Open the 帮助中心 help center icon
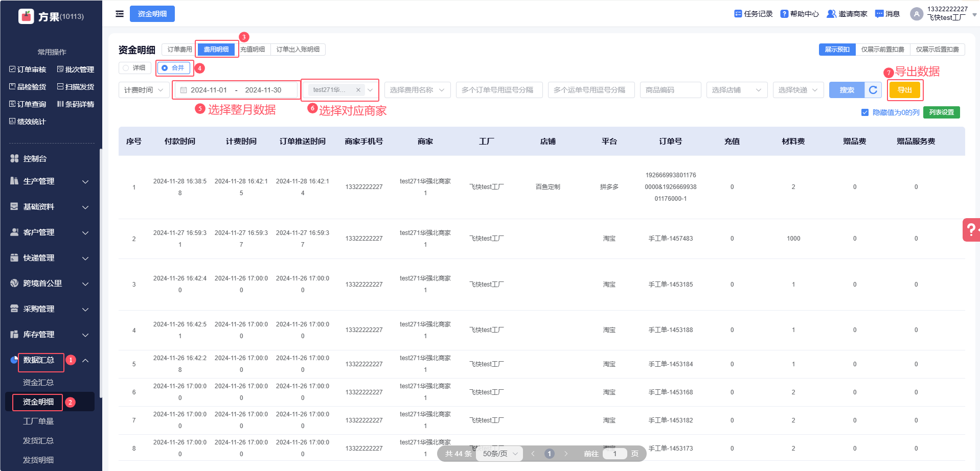 784,14
